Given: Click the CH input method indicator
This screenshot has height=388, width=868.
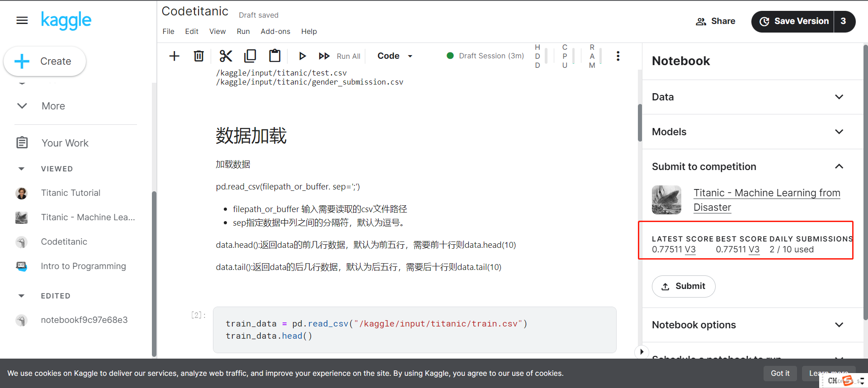Looking at the screenshot, I should point(832,381).
